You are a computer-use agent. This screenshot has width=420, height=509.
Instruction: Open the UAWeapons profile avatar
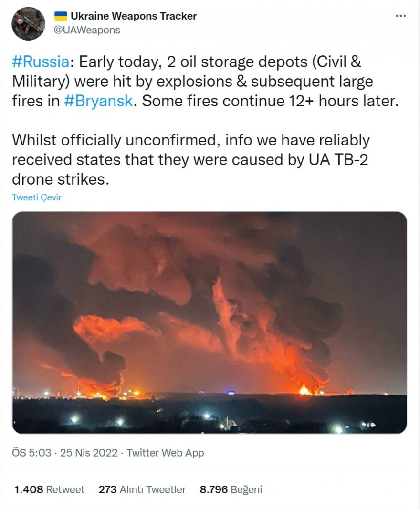tap(28, 24)
